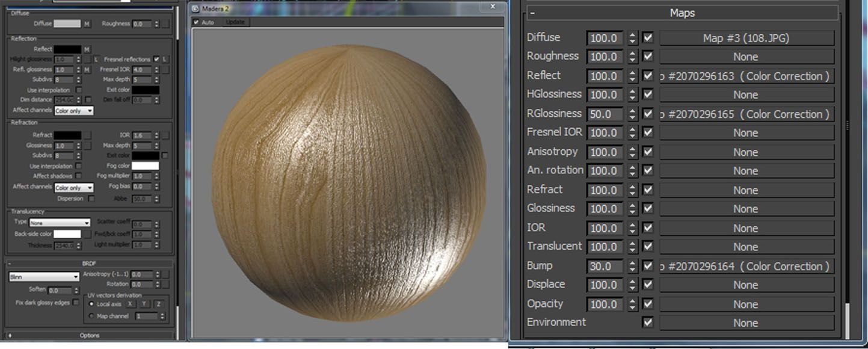Click the Madera 2 window title icon
The width and height of the screenshot is (868, 349).
pyautogui.click(x=195, y=8)
